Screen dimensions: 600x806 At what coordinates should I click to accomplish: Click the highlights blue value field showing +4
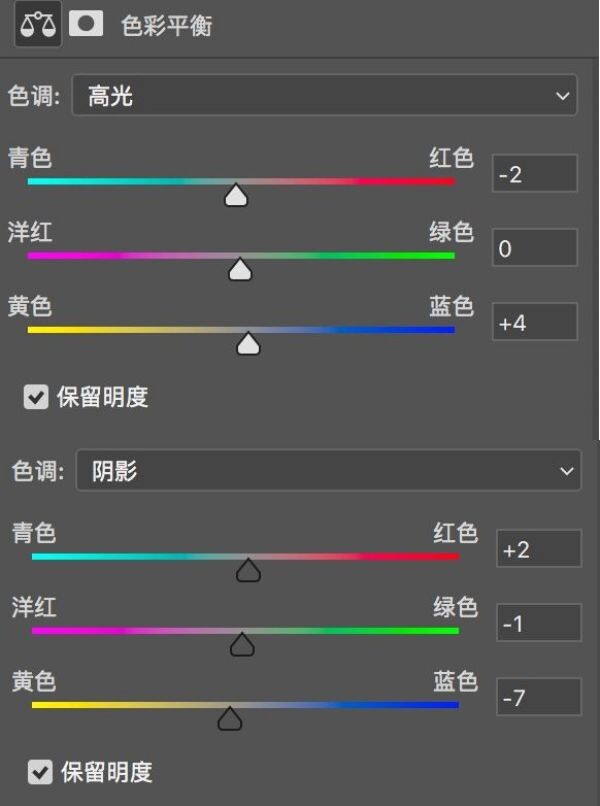click(x=535, y=322)
